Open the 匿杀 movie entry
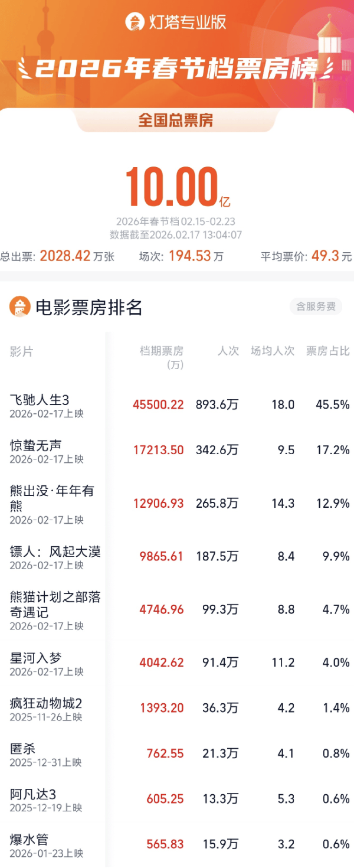The height and width of the screenshot is (868, 354). [x=23, y=748]
